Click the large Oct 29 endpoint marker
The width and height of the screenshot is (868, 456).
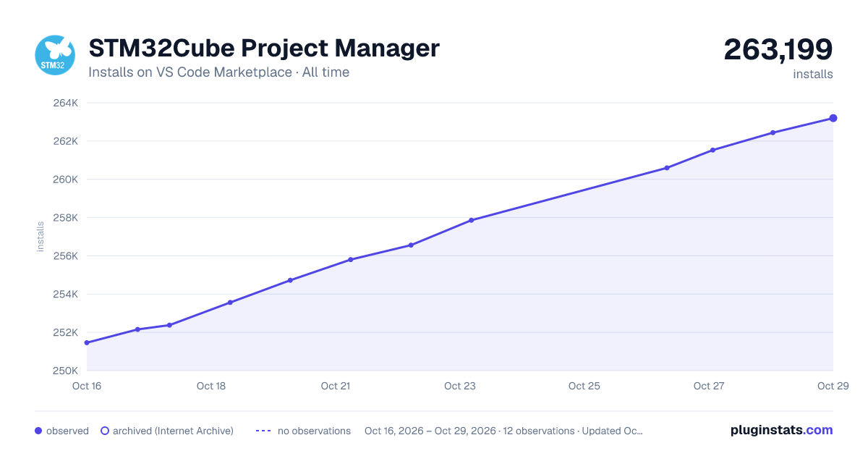833,118
